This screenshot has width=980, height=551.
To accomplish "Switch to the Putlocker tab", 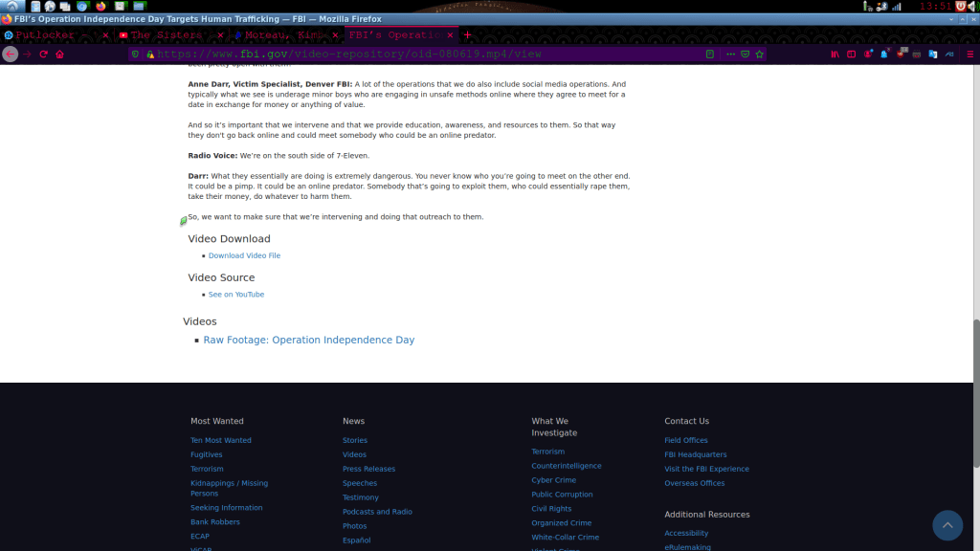I will (50, 35).
